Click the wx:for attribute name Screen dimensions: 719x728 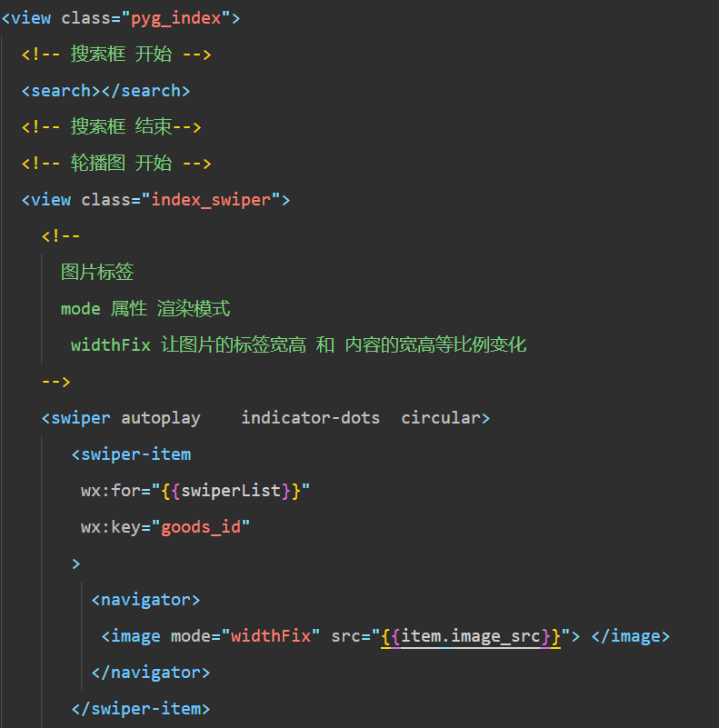111,491
